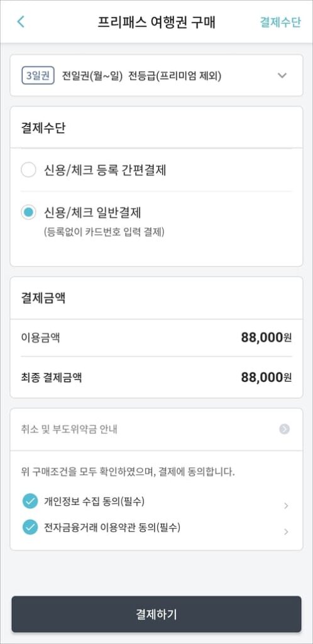313x644 pixels.
Task: Open 취소 및 부도위약금 안내 arrow icon
Action: tap(284, 429)
